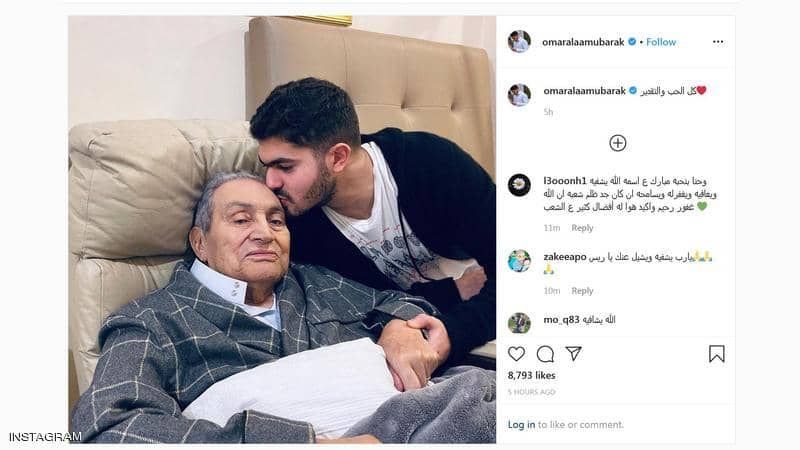The width and height of the screenshot is (800, 450).
Task: Open mo_q83 commenter's avatar
Action: click(x=519, y=323)
